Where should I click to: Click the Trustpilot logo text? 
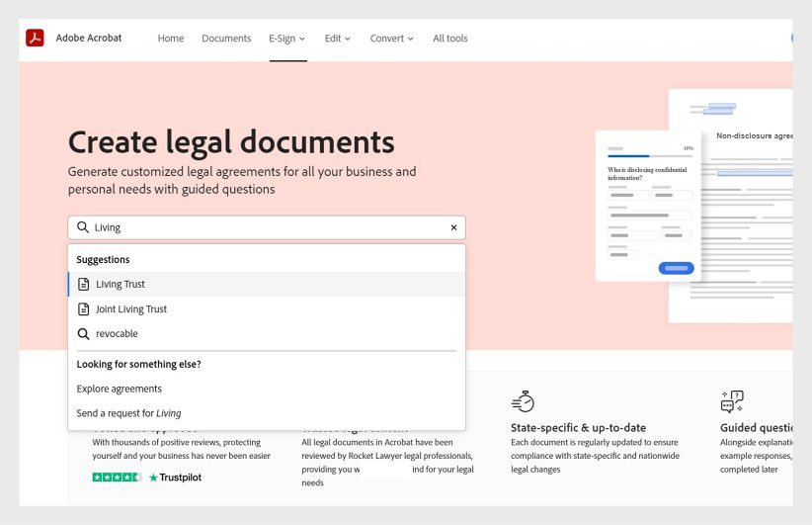pos(175,478)
